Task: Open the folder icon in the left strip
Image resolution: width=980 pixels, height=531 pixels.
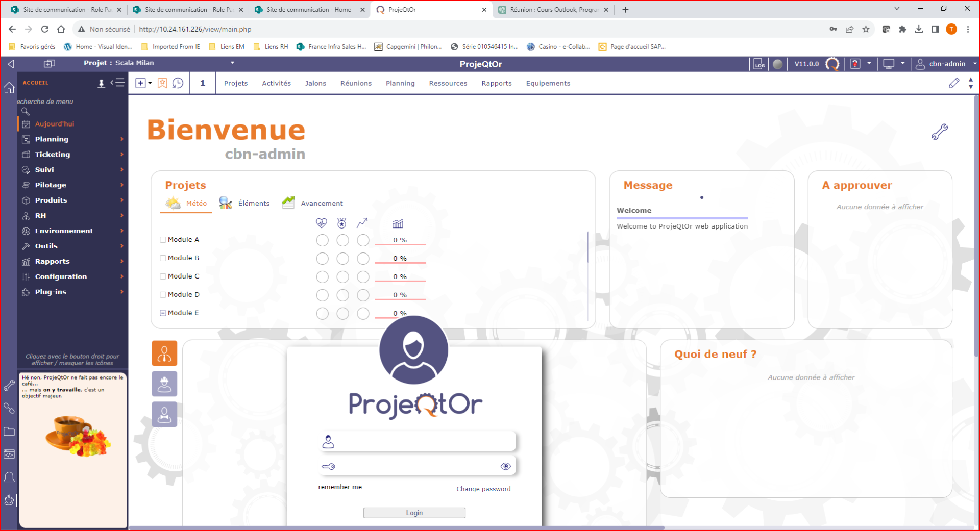Action: [9, 432]
